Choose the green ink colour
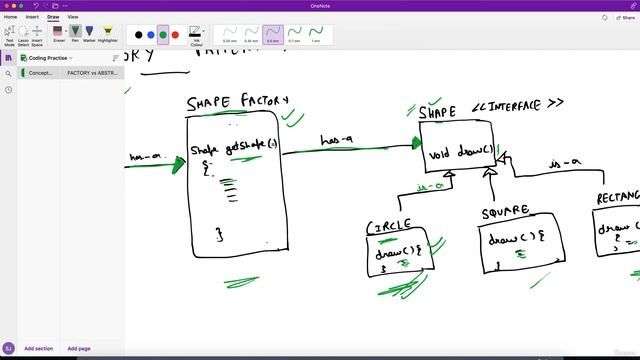 point(163,35)
